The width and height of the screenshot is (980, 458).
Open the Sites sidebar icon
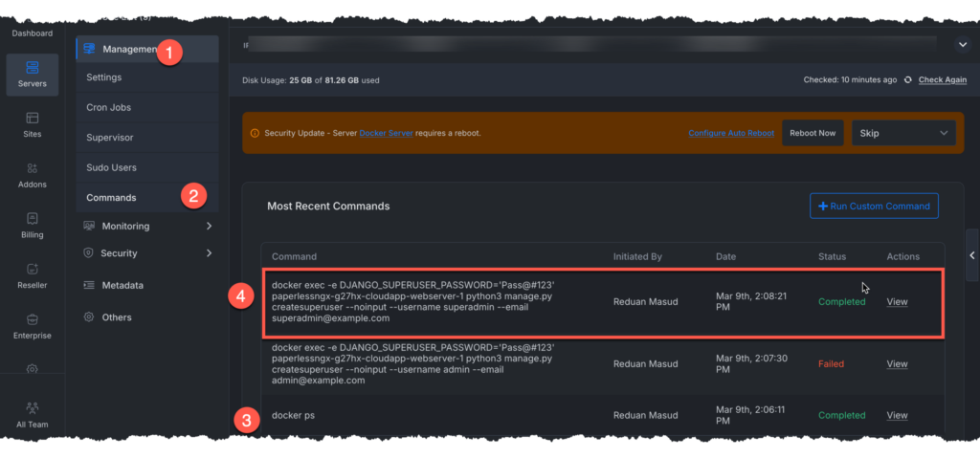point(32,119)
